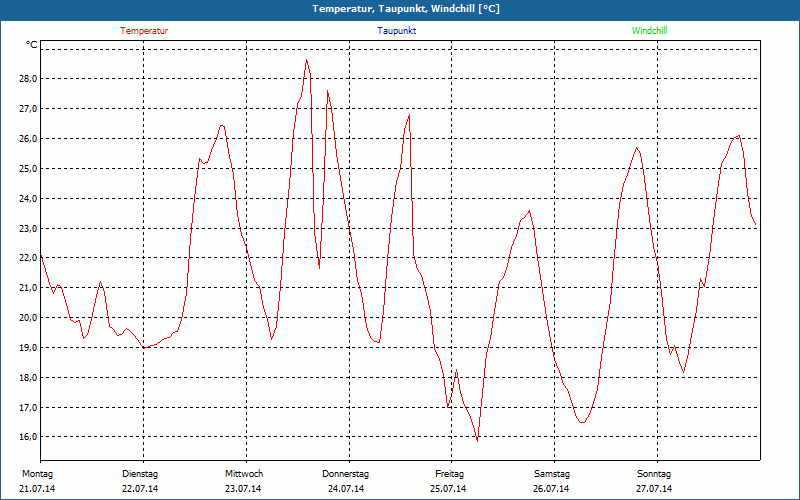Click the highest temperature peak on Mittwoch

point(306,60)
